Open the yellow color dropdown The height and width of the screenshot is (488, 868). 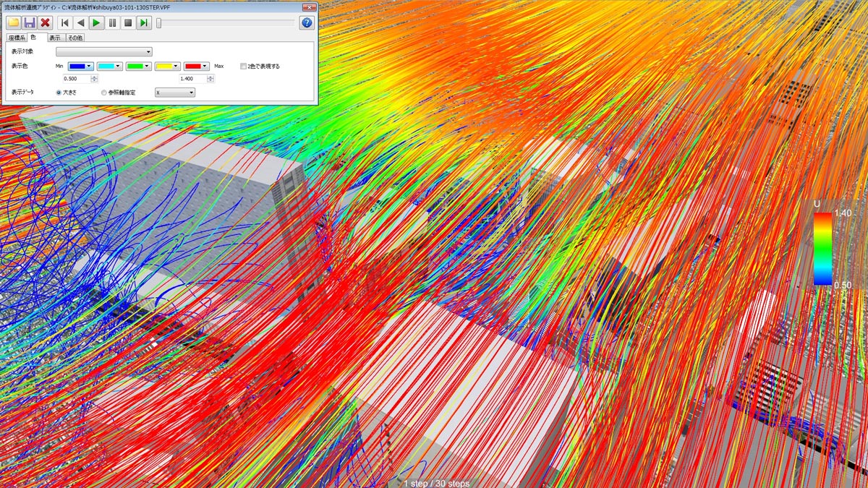(x=168, y=66)
